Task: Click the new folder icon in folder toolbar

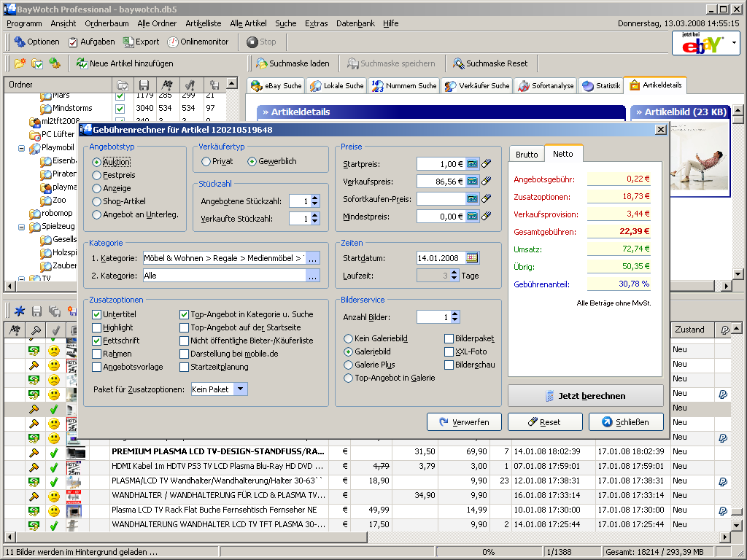Action: 20,63
